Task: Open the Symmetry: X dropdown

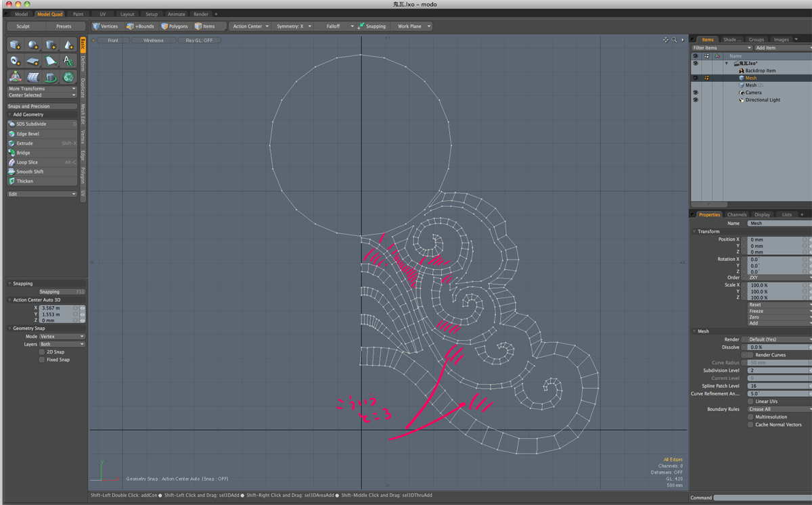Action: (x=294, y=26)
